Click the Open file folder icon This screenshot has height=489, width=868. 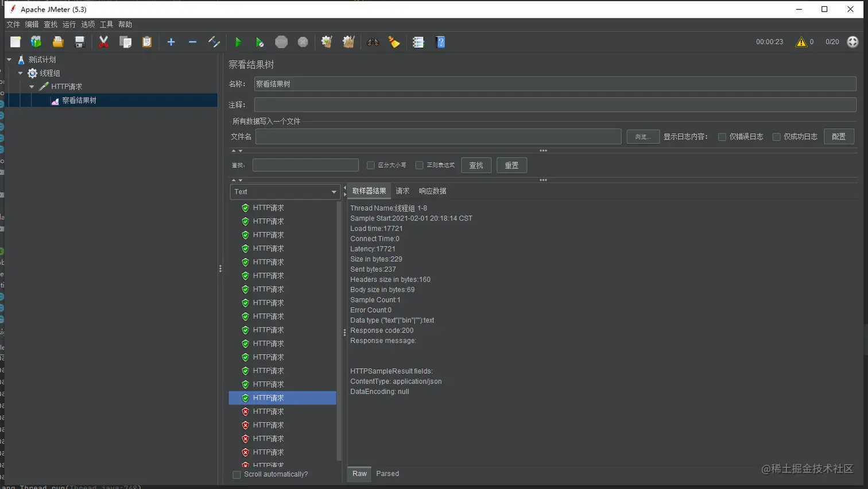(x=58, y=42)
